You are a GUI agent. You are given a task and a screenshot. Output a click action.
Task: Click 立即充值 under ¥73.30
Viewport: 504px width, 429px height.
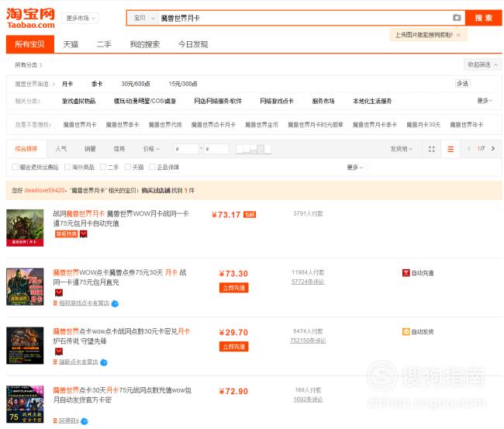point(233,288)
